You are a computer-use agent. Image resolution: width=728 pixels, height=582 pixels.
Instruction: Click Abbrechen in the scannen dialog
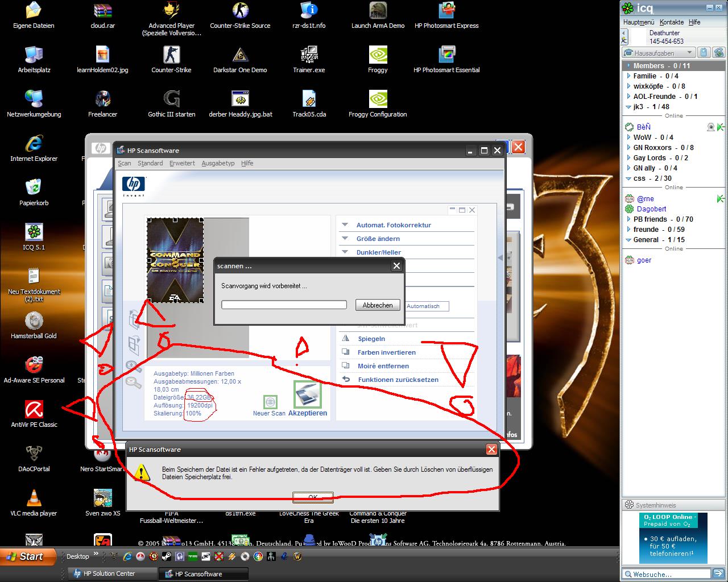coord(378,305)
